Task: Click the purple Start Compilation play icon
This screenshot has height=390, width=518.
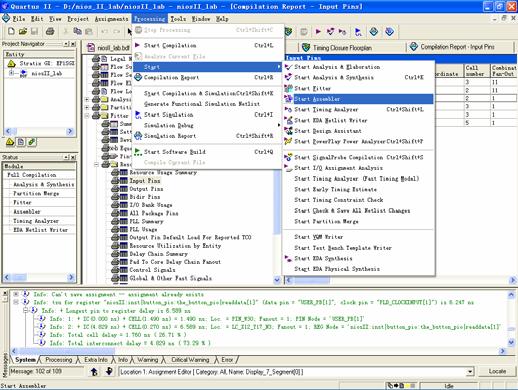Action: 318,32
